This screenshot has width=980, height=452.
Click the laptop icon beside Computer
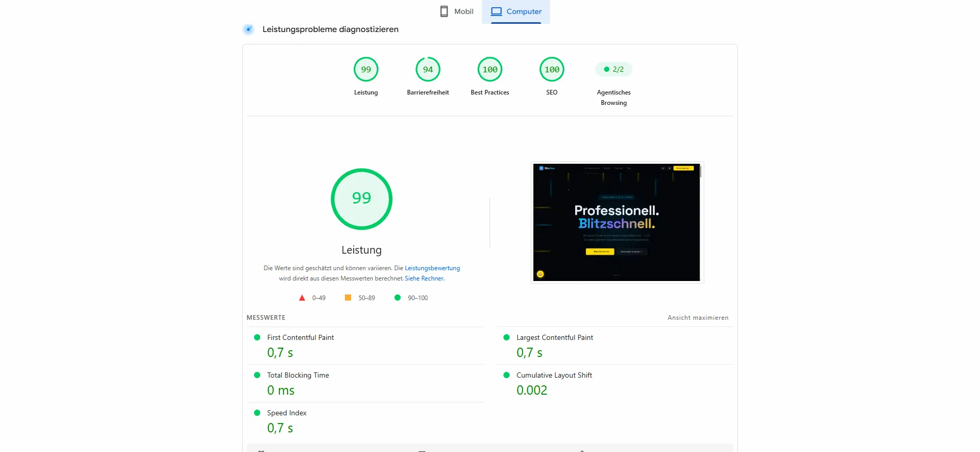(496, 11)
